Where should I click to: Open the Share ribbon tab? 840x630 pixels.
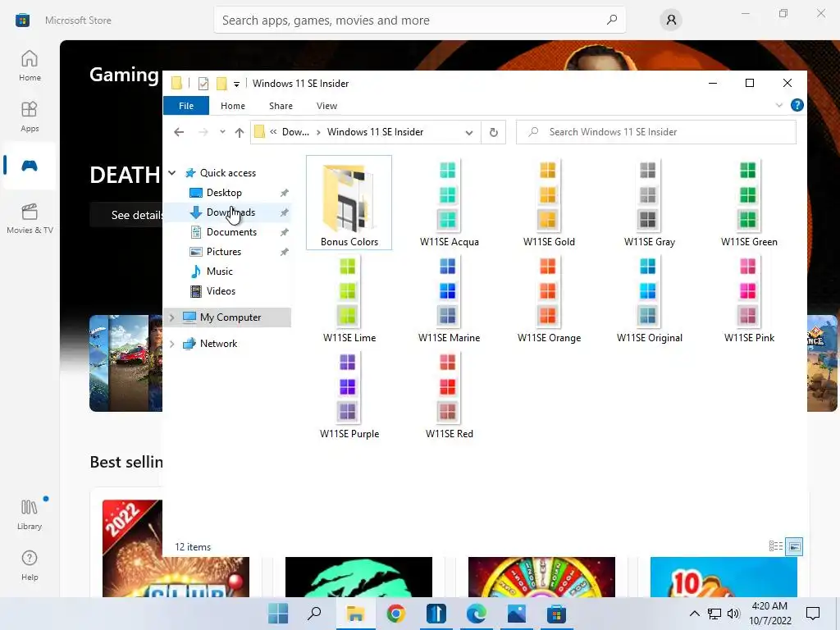tap(281, 106)
